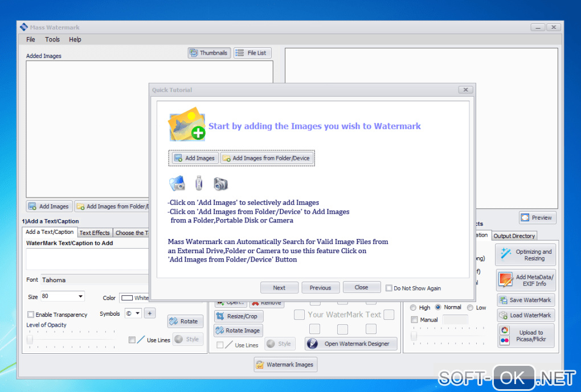The image size is (581, 392).
Task: Click the photo folder icon in the tutorial
Action: click(177, 183)
